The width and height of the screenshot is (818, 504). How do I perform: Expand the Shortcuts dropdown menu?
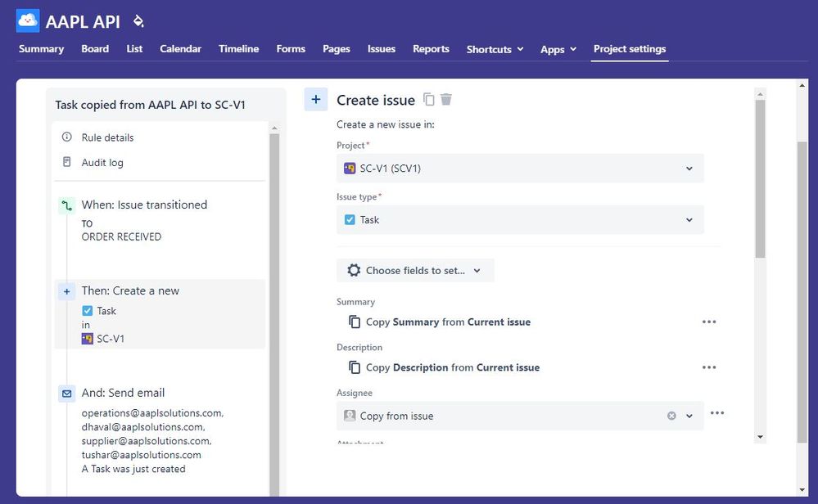[x=495, y=49]
